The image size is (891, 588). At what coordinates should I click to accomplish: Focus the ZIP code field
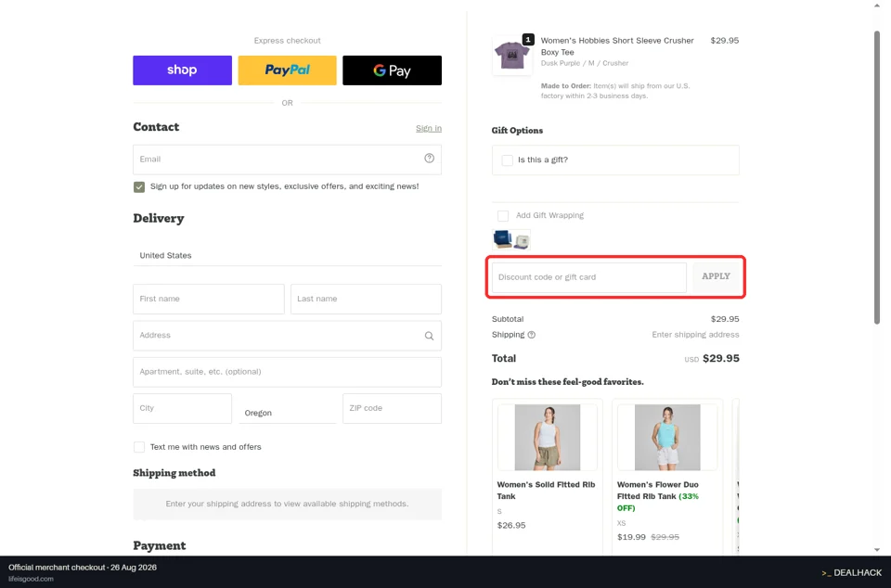[392, 408]
